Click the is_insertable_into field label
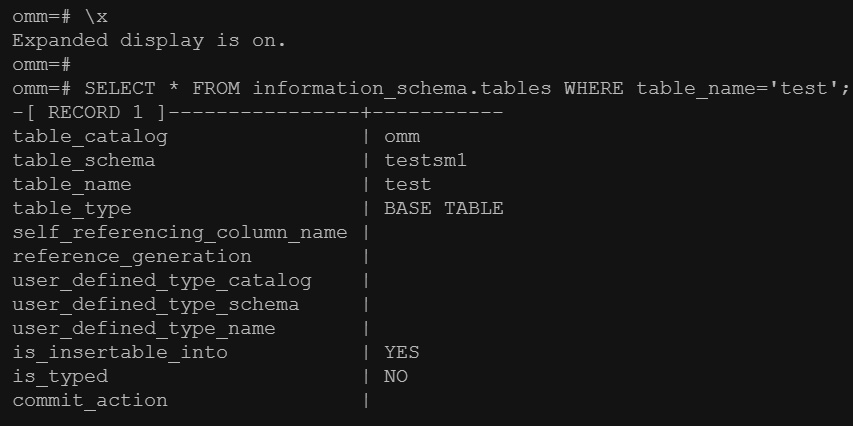Viewport: 853px width, 426px height. click(120, 352)
